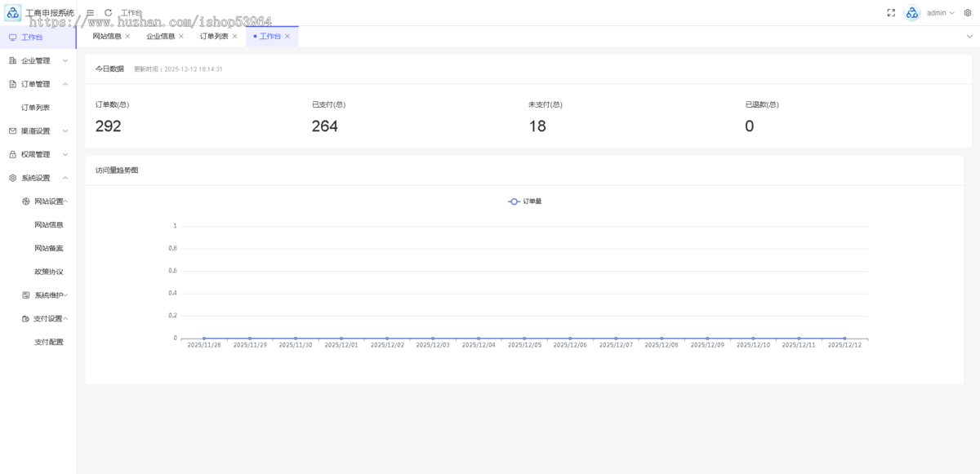Click the envelope icon for 渠道设置

(12, 131)
